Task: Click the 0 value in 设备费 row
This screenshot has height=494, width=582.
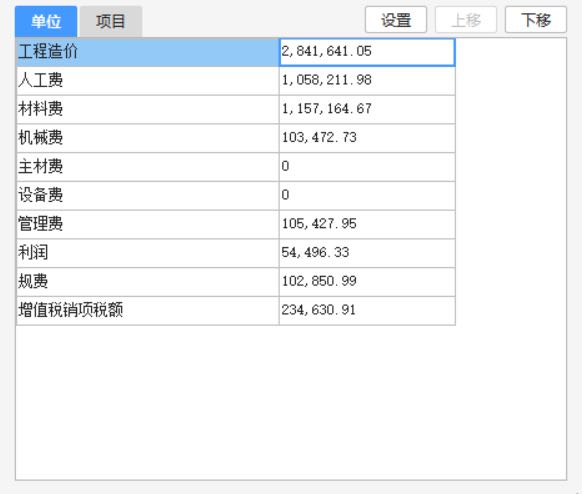Action: 367,196
